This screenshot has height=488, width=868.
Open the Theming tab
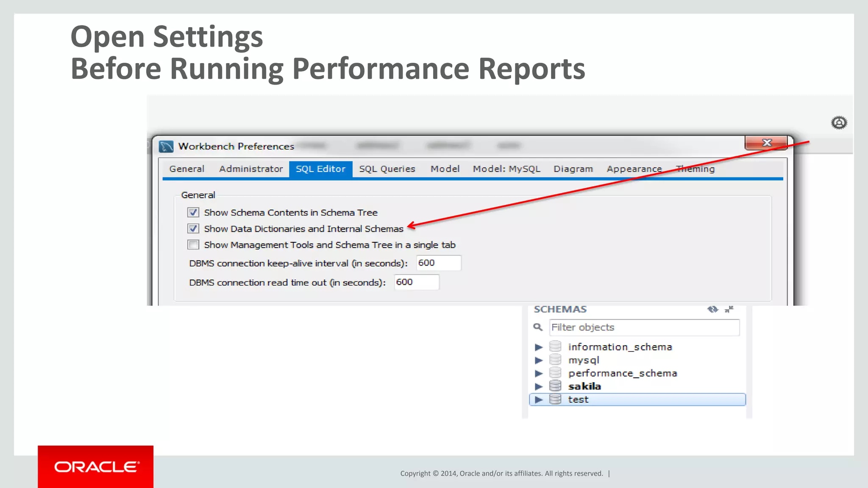click(x=696, y=169)
